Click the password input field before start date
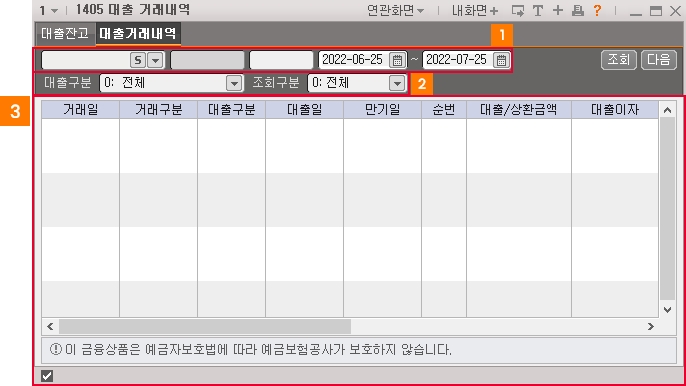This screenshot has height=386, width=686. pos(281,60)
